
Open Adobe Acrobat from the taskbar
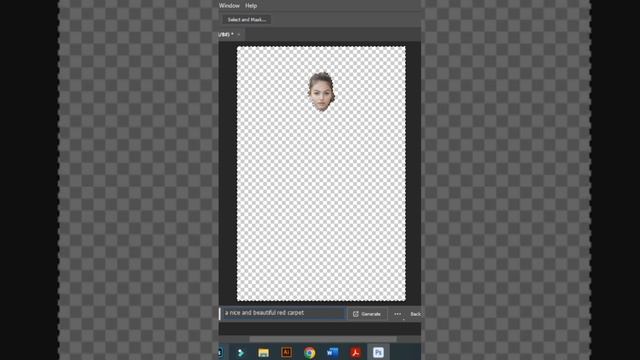pos(356,352)
